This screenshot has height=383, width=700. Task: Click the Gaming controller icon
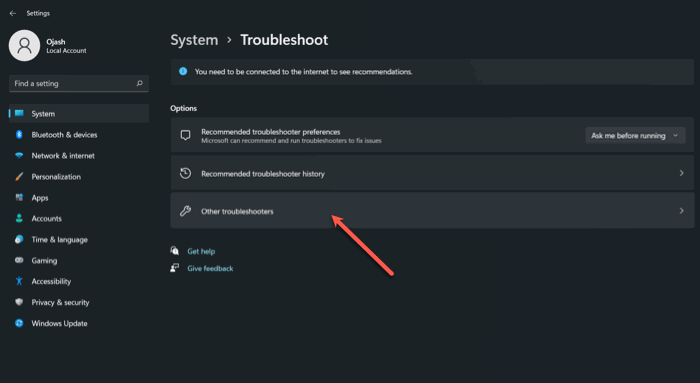19,260
